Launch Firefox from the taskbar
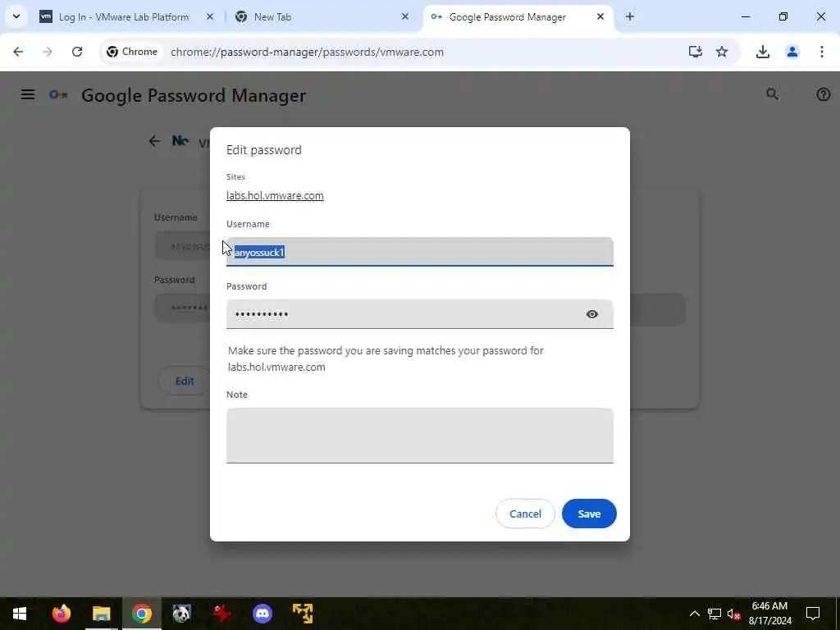Viewport: 840px width, 630px height. tap(62, 614)
